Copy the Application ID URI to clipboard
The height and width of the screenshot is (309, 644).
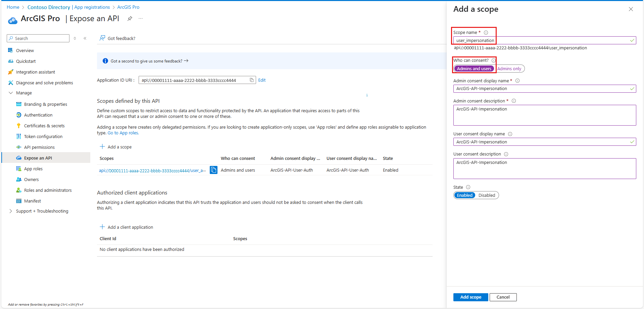[252, 80]
